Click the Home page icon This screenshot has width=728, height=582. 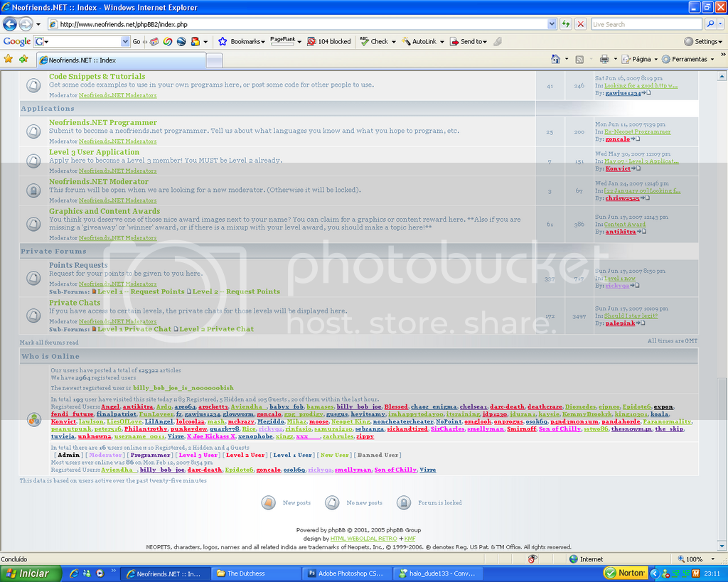pos(556,59)
